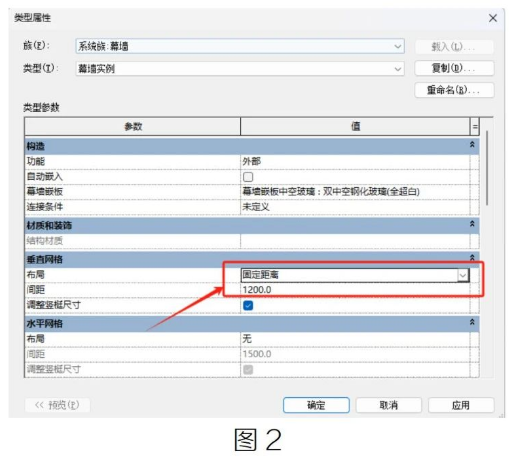Select the 幕墙嵌板 parameter label
516x465 pixels.
coord(45,192)
